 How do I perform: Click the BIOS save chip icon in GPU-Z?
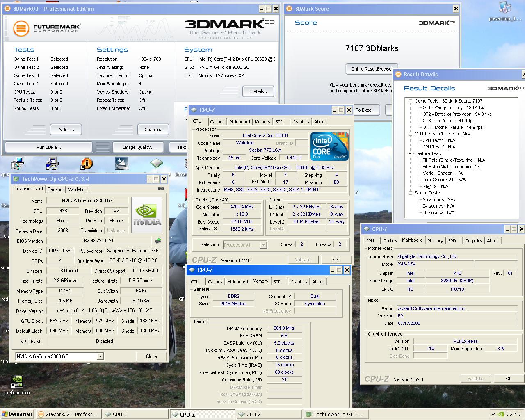click(158, 241)
